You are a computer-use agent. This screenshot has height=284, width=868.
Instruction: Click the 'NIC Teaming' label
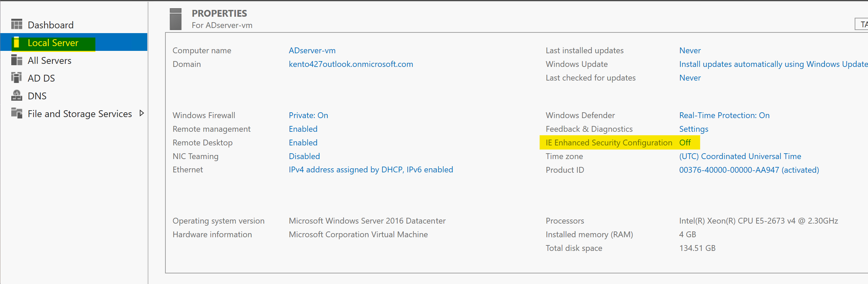point(195,156)
